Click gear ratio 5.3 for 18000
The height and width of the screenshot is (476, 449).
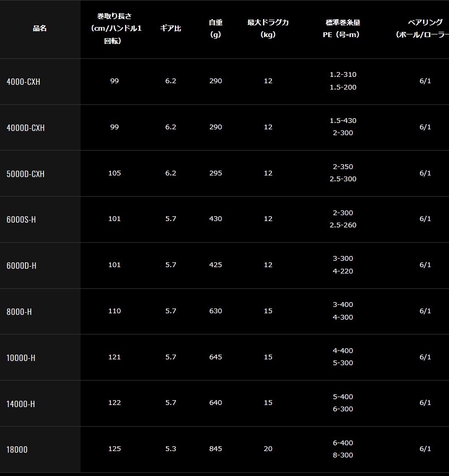pyautogui.click(x=171, y=448)
